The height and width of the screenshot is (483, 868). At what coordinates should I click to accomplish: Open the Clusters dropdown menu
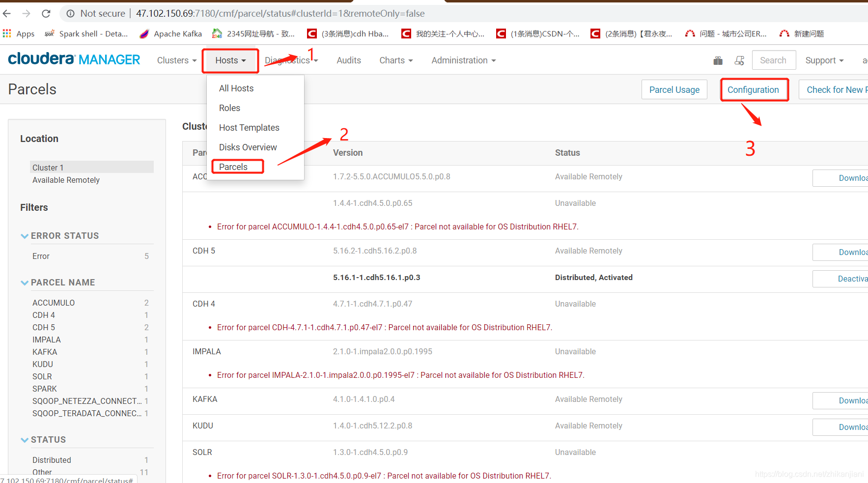coord(177,60)
